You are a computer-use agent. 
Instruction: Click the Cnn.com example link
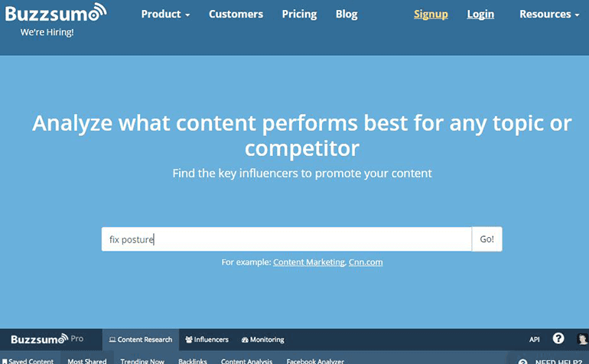[x=366, y=262]
